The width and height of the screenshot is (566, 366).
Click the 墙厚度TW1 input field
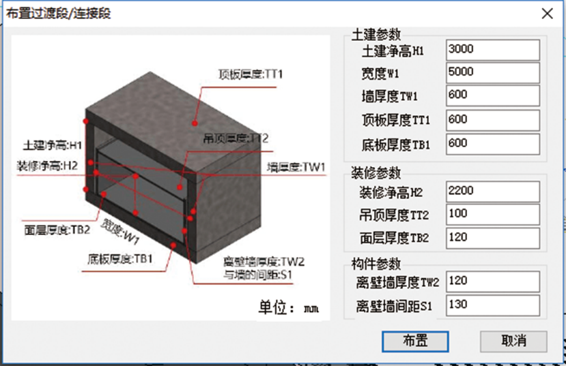point(493,96)
